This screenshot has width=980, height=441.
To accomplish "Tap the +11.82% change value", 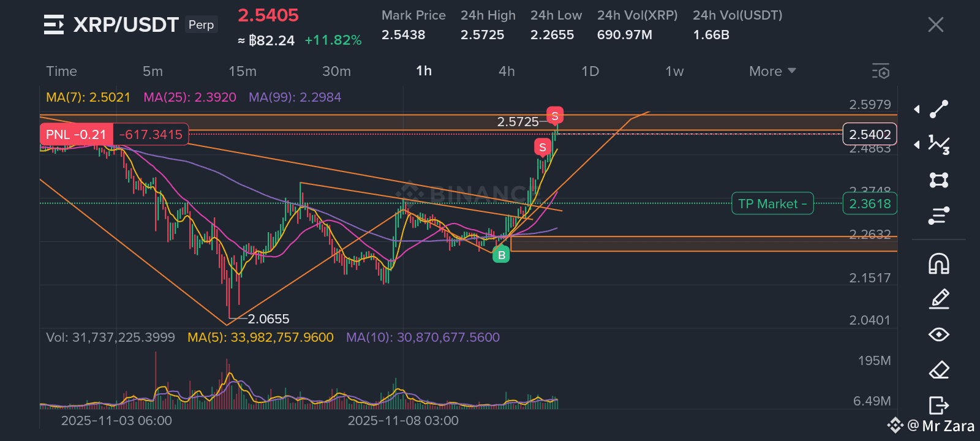I will point(333,40).
